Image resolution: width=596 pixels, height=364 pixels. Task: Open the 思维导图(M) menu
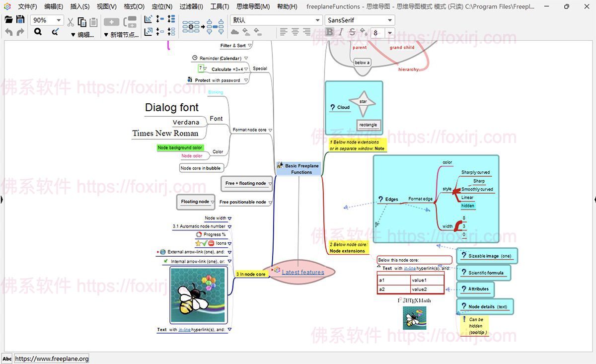[x=253, y=6]
